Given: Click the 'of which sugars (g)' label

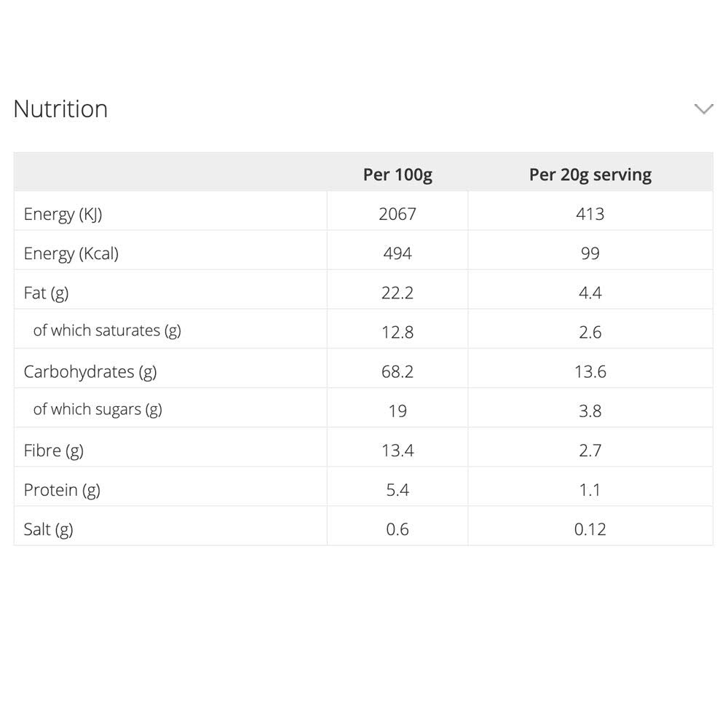Looking at the screenshot, I should 98,409.
